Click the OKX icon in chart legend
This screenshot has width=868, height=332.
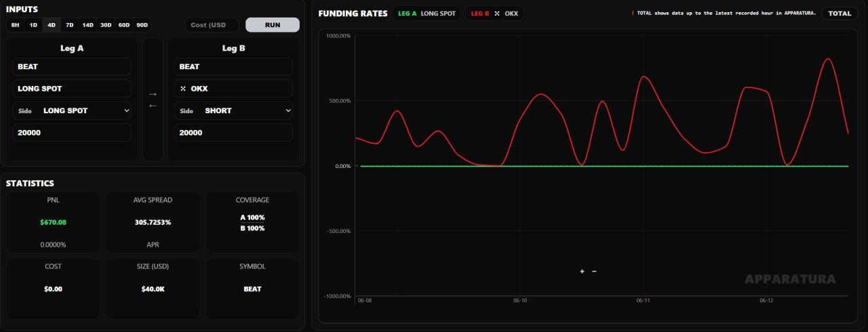(496, 14)
